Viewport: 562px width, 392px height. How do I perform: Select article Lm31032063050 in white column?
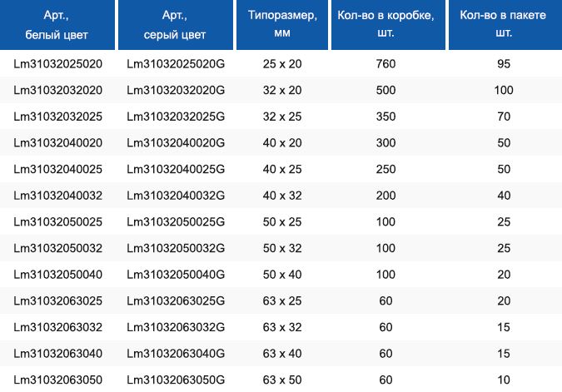[58, 380]
